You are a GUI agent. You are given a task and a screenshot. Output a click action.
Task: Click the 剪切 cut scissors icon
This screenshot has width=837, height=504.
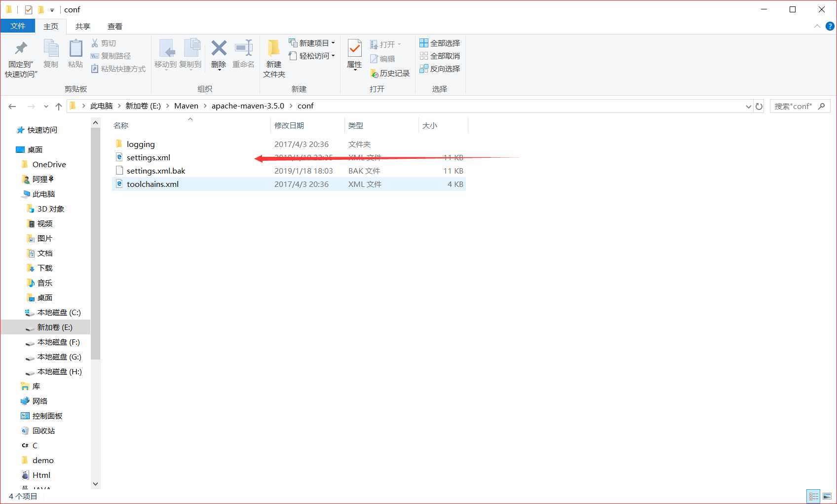click(x=95, y=43)
